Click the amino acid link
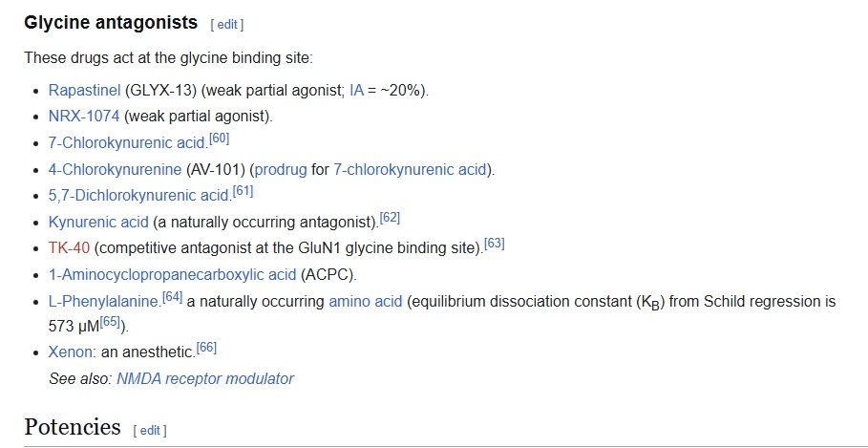868x448 pixels. click(x=365, y=302)
